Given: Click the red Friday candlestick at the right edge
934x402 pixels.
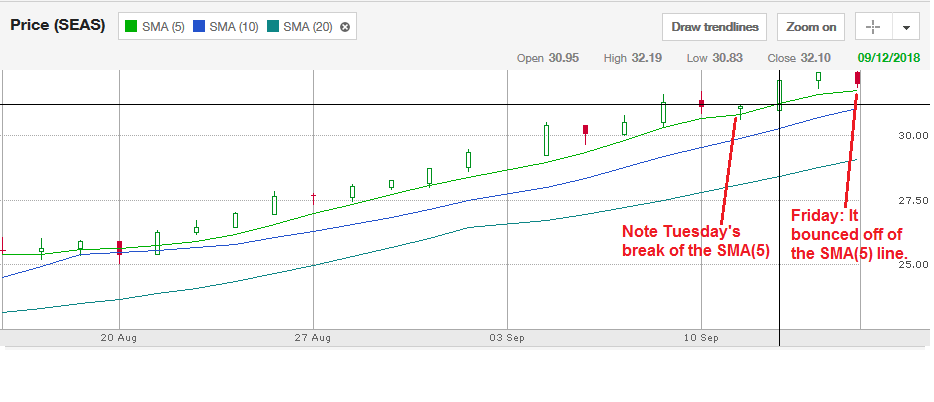Looking at the screenshot, I should click(x=858, y=78).
